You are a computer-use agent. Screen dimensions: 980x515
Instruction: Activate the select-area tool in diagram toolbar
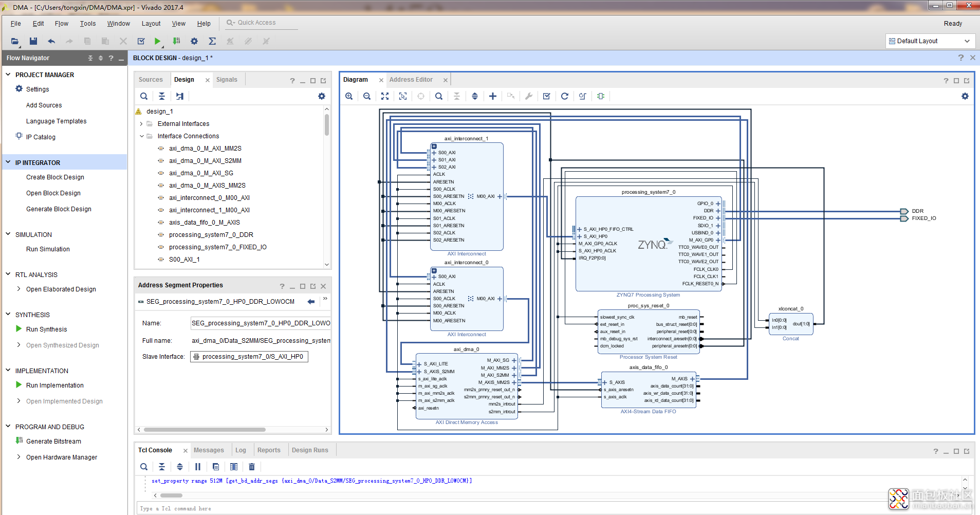pos(403,96)
